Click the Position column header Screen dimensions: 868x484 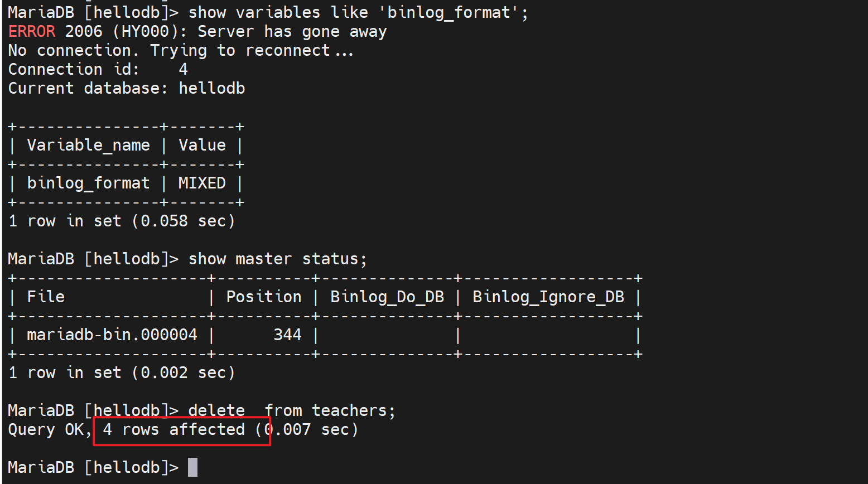coord(264,297)
